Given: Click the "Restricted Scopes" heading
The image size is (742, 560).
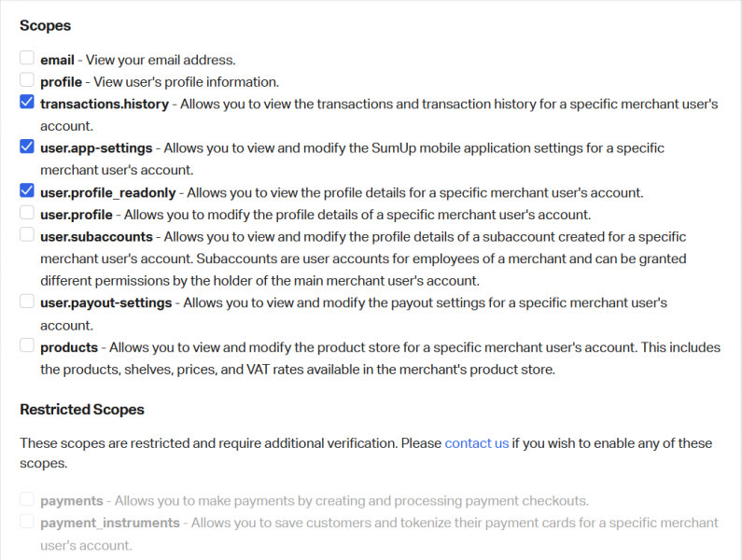Looking at the screenshot, I should tap(82, 410).
